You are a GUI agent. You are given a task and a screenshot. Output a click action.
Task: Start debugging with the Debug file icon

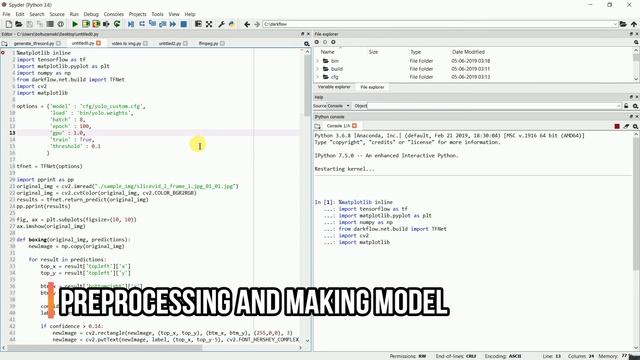click(x=131, y=24)
